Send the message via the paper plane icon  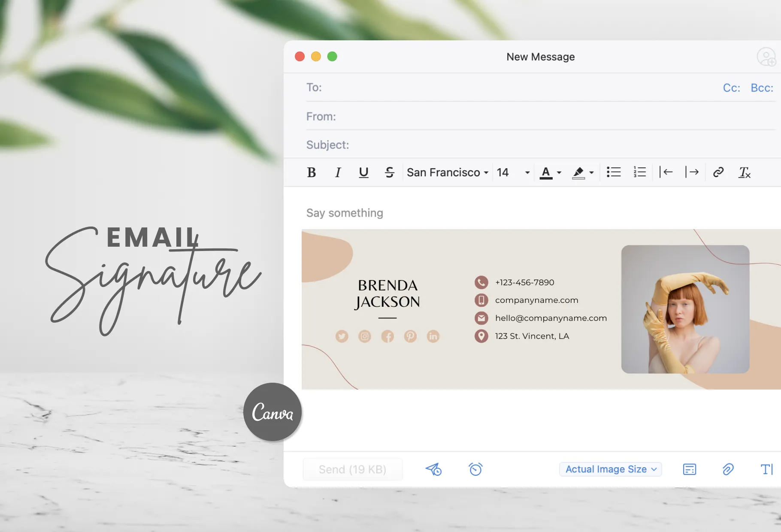click(x=433, y=469)
